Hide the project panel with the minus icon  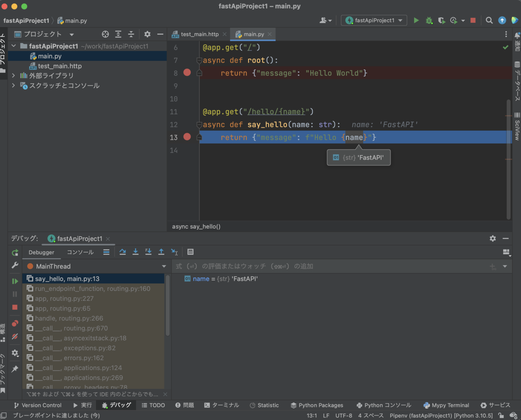160,34
